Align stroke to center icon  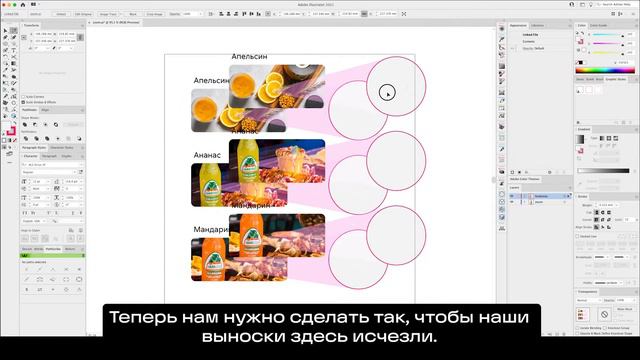596,227
